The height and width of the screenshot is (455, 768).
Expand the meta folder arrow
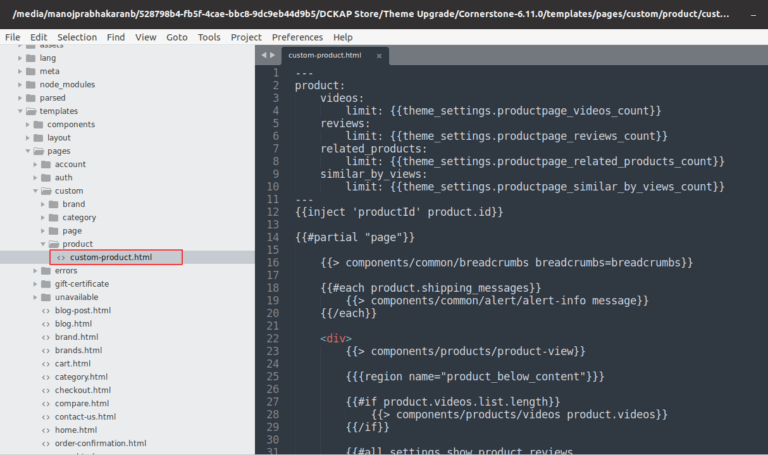[x=20, y=71]
